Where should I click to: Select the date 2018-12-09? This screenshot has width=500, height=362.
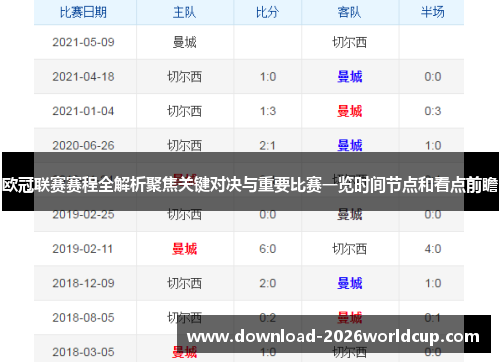(83, 283)
